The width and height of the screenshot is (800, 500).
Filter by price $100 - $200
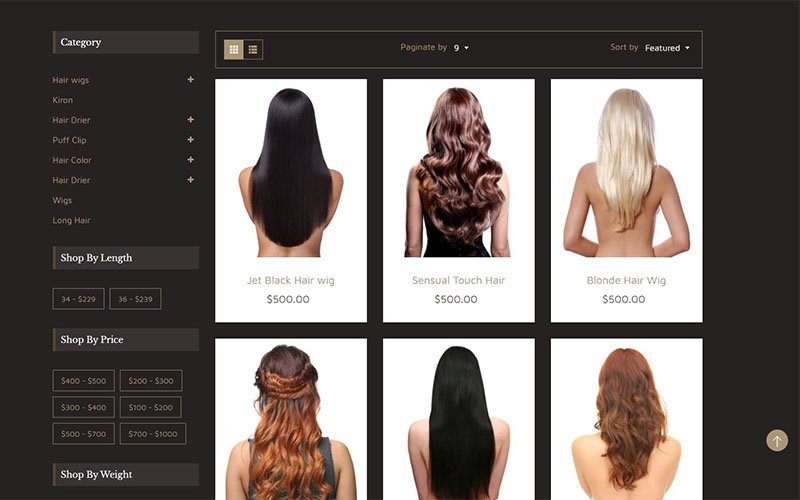(151, 407)
